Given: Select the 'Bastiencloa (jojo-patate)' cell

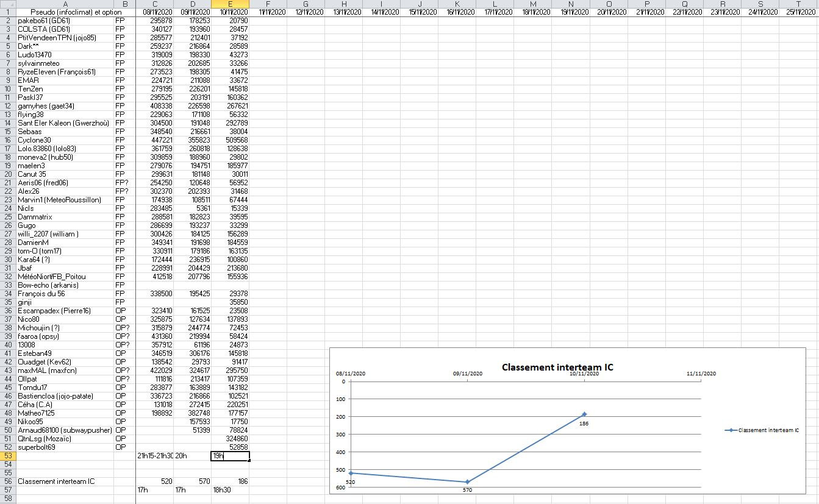Looking at the screenshot, I should pyautogui.click(x=64, y=396).
